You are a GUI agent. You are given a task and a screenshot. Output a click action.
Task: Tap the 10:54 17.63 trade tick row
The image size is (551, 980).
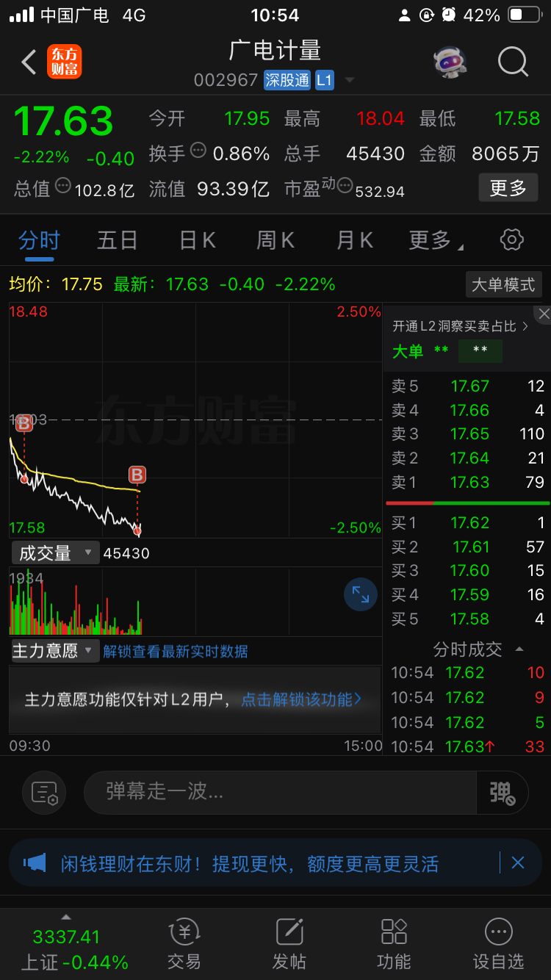[x=467, y=746]
